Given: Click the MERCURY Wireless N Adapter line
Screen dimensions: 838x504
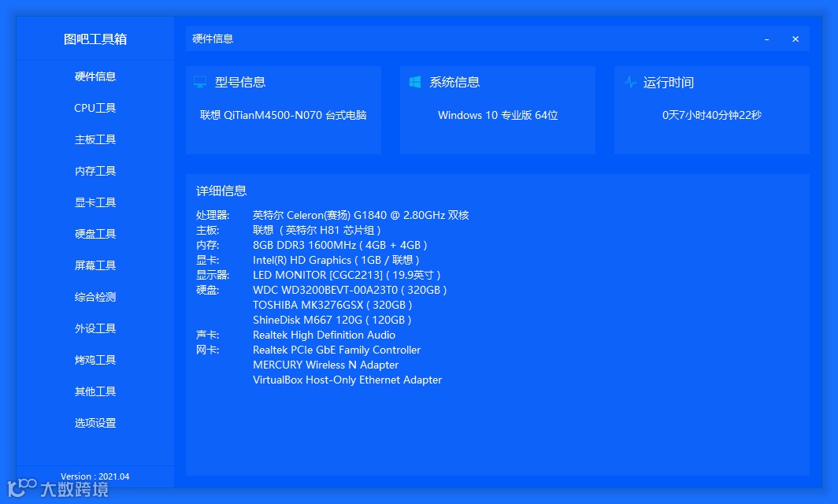Looking at the screenshot, I should tap(325, 365).
